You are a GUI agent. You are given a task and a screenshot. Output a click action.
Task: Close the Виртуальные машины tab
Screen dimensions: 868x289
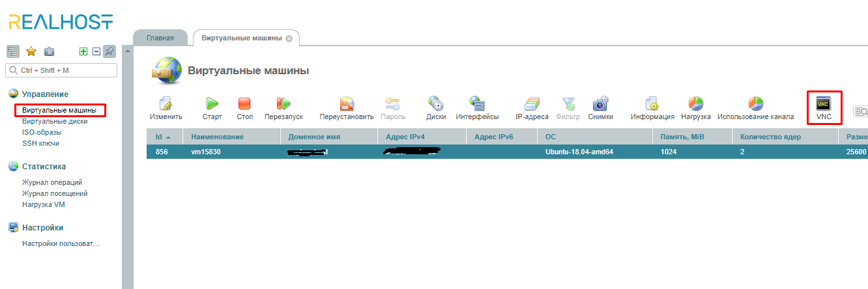[289, 38]
